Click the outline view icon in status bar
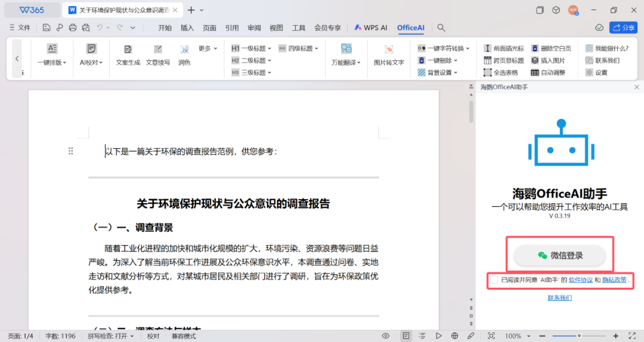 [422, 336]
